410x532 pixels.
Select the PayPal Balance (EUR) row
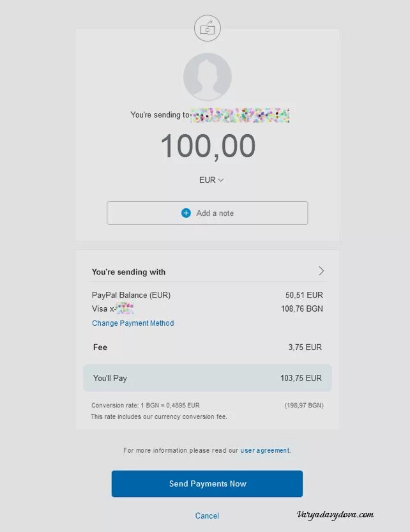[208, 295]
